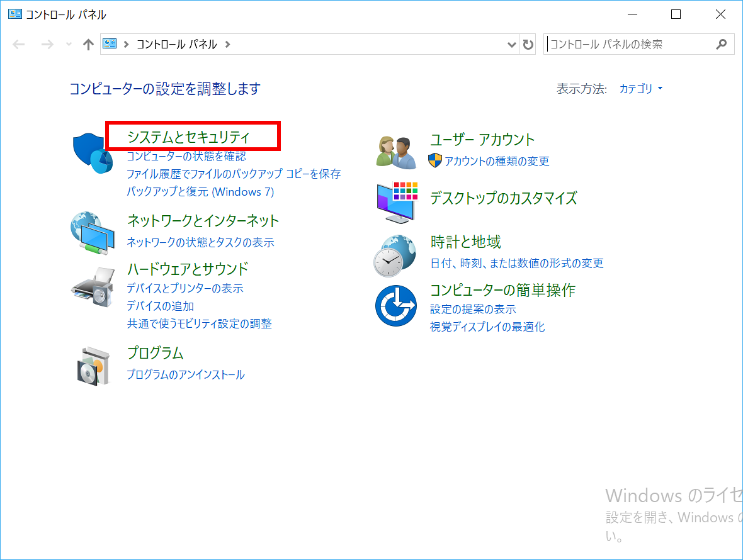The image size is (743, 560).
Task: Select the コントロール パネル breadcrumb item
Action: pos(177,45)
